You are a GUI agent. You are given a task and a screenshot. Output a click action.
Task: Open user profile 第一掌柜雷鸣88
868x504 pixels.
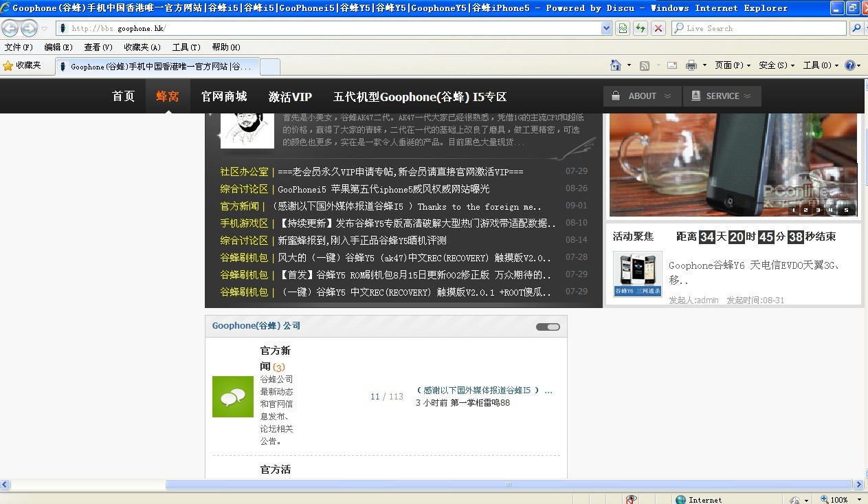pyautogui.click(x=480, y=403)
